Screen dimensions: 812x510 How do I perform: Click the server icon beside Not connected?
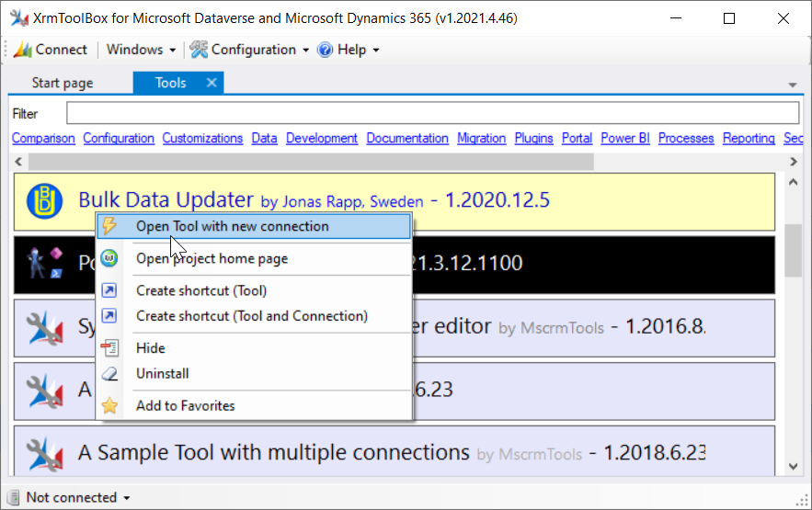[14, 497]
